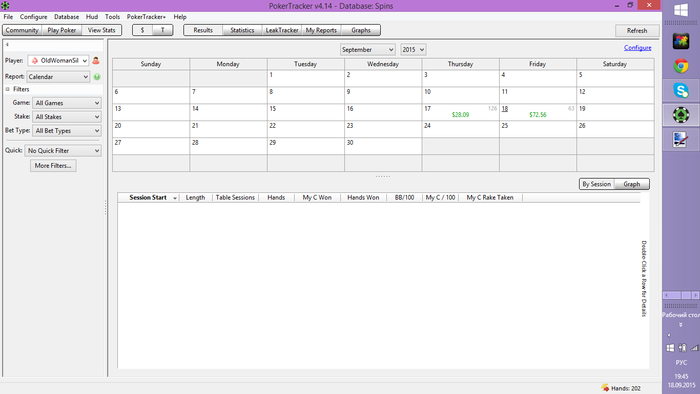
Task: Click the collapse arrow above the Player field
Action: (8, 45)
